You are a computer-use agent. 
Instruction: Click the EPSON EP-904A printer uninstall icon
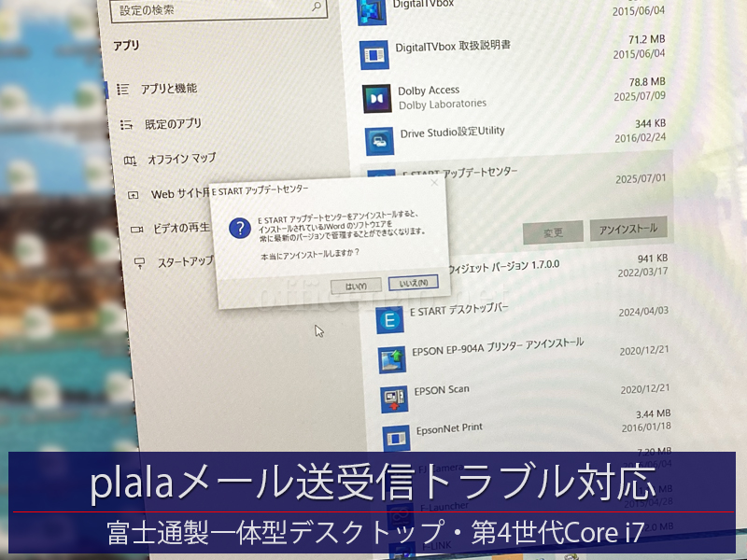point(392,359)
